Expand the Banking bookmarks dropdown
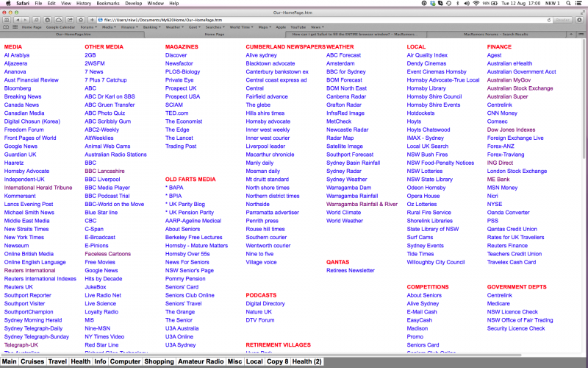The height and width of the screenshot is (368, 588). [x=152, y=27]
